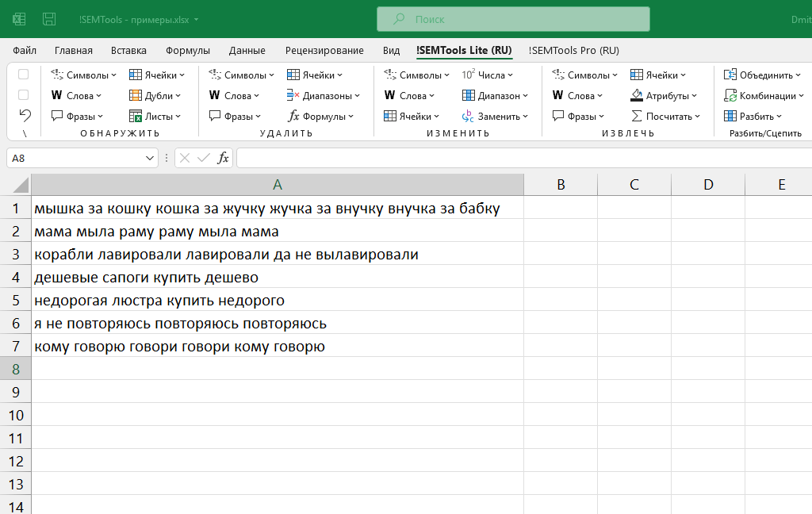Open Фразы in ИЗВЛЕЧЬ group
Viewport: 812px width, 514px height.
578,117
